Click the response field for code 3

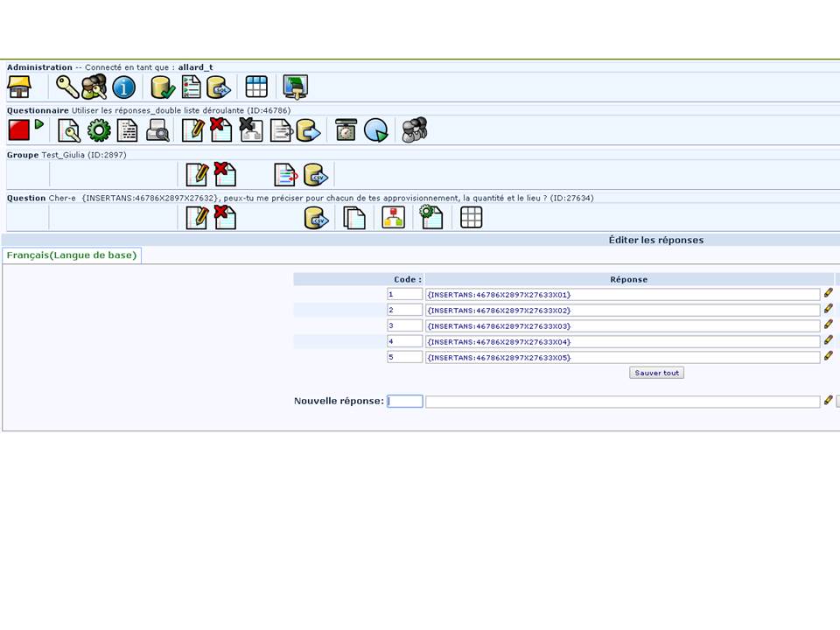click(622, 325)
